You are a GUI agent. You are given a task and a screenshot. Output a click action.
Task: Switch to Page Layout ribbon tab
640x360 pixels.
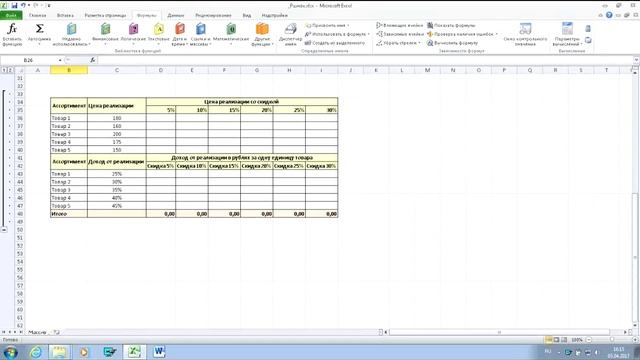tap(105, 16)
